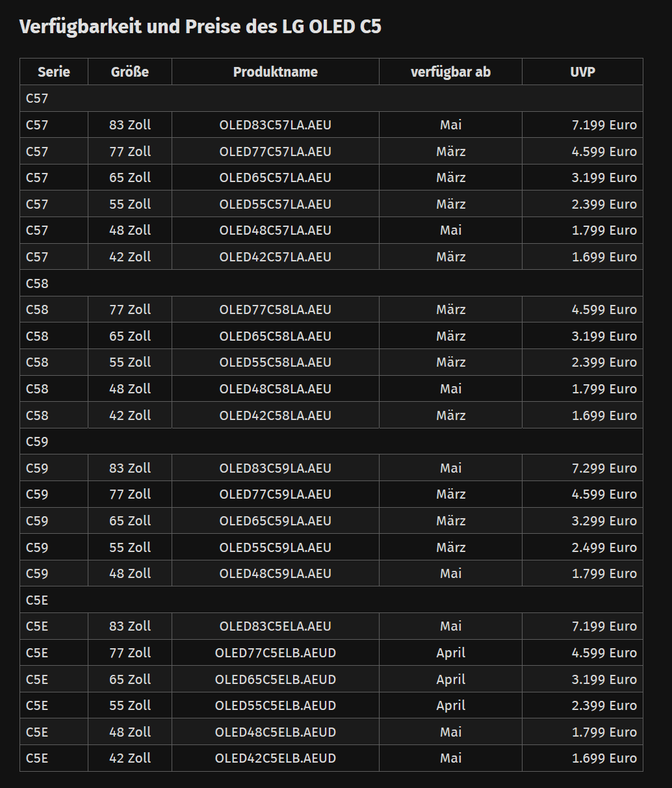Click 'Mai' in the OLED42C5ELB.AEUD row

[x=451, y=758]
